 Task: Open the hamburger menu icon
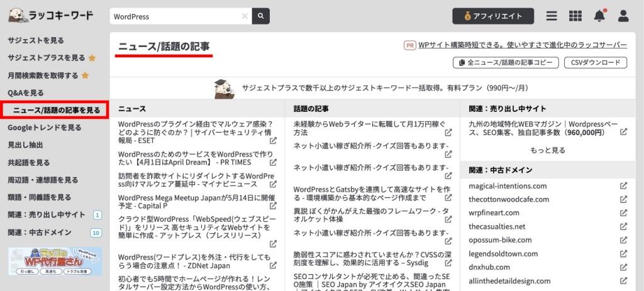552,16
